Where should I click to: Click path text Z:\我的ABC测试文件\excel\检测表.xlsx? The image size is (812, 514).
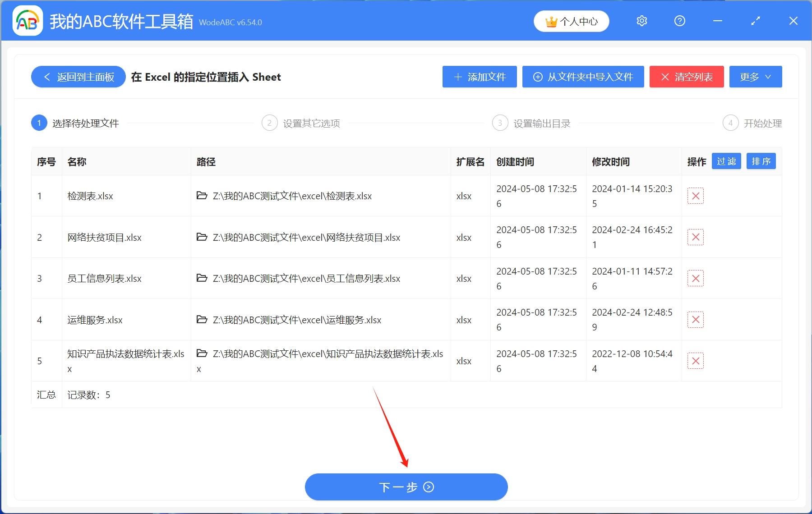pyautogui.click(x=292, y=196)
